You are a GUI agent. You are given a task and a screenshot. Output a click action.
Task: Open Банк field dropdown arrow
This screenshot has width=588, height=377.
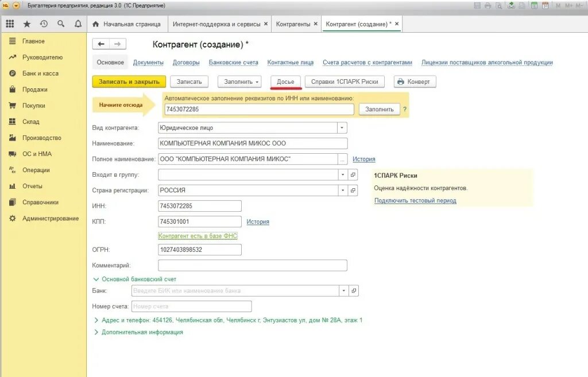pyautogui.click(x=343, y=290)
